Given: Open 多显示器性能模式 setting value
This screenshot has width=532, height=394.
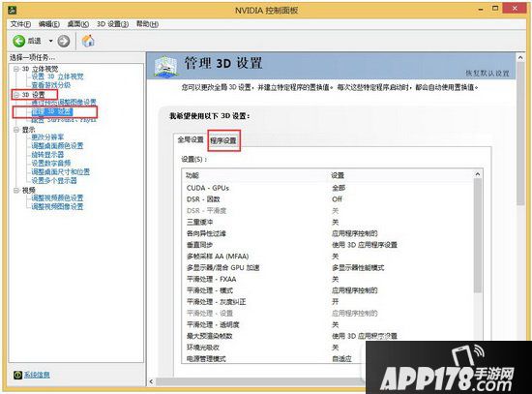Looking at the screenshot, I should tap(358, 267).
